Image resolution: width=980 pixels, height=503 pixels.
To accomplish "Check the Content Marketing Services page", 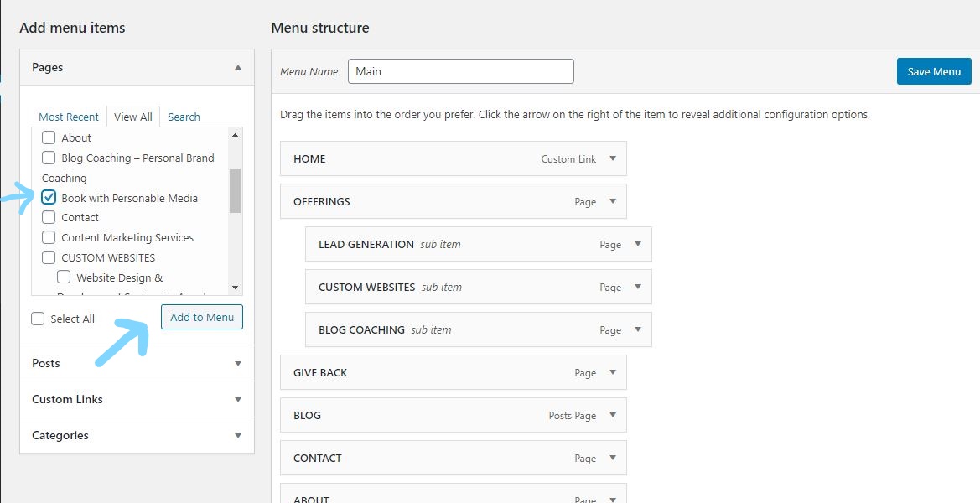I will pyautogui.click(x=48, y=237).
